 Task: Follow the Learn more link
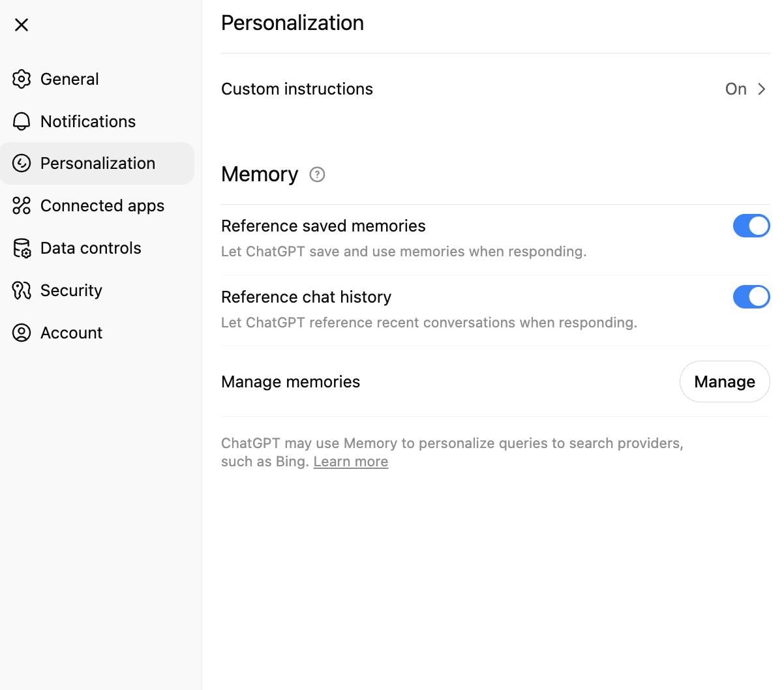pyautogui.click(x=350, y=462)
